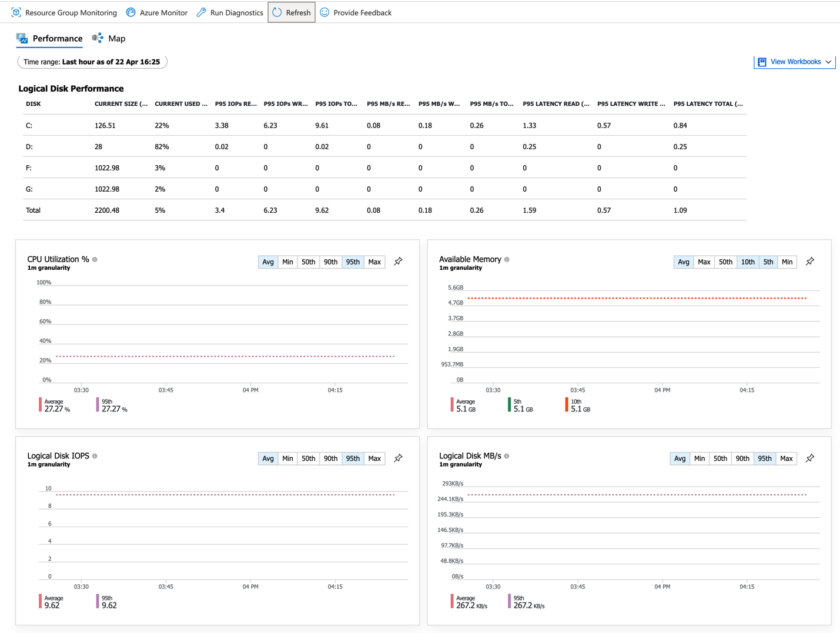Screen dimensions: 840x633
Task: Click 95th legend swatch in Disk IOPS chart
Action: point(98,601)
